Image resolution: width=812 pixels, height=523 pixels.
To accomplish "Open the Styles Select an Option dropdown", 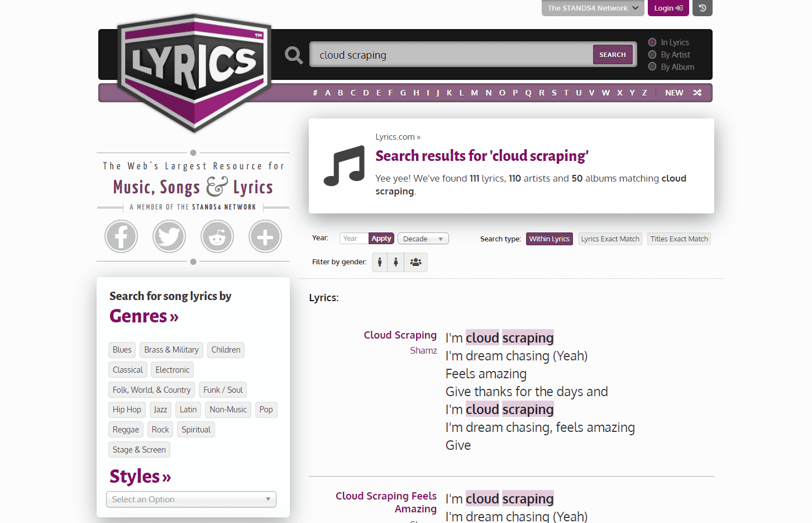I will pos(191,500).
